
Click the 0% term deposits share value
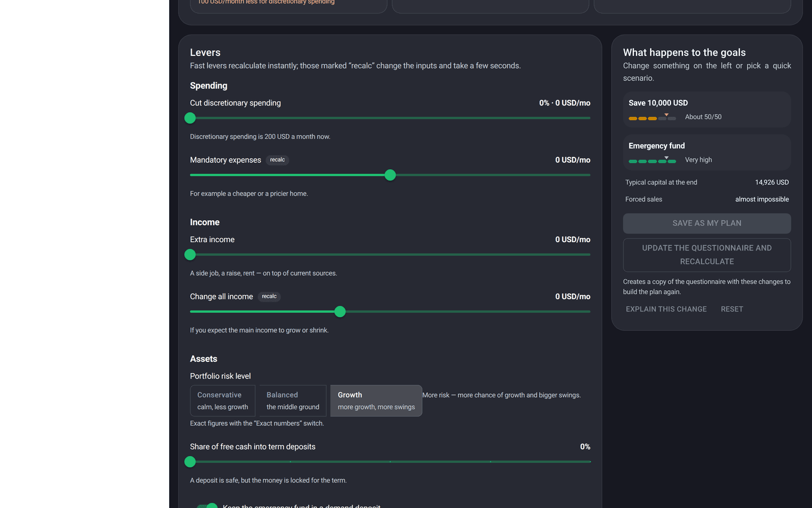(585, 446)
